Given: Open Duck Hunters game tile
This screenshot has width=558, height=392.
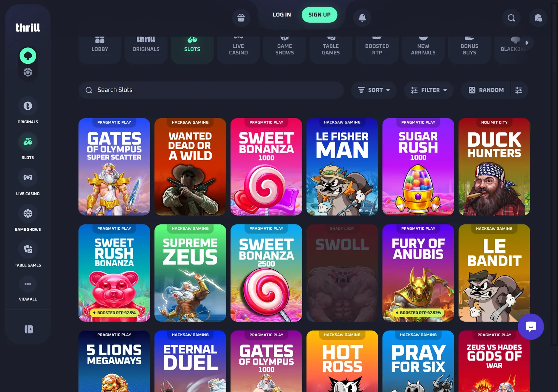Looking at the screenshot, I should (x=494, y=167).
